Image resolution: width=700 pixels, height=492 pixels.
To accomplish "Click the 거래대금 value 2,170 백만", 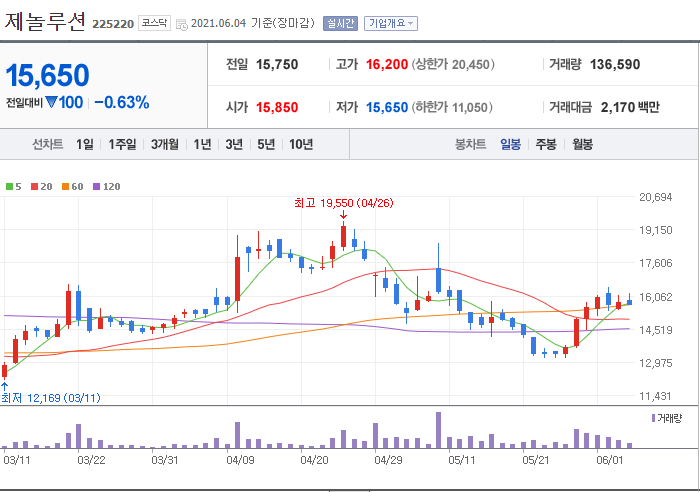I will pyautogui.click(x=630, y=108).
